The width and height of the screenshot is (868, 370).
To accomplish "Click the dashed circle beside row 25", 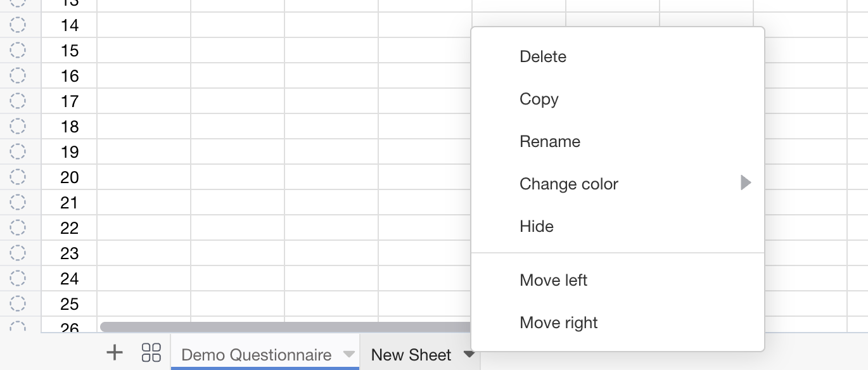I will coord(18,304).
